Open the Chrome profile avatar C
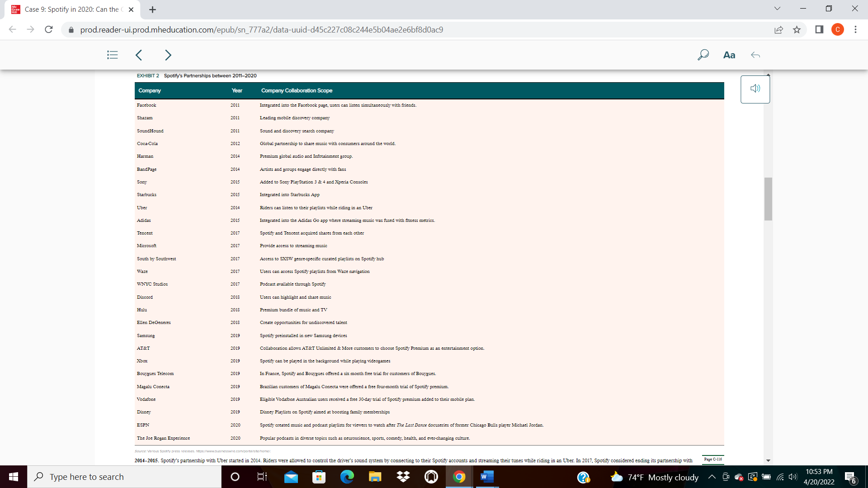Screen dimensions: 868x488 click(838, 30)
